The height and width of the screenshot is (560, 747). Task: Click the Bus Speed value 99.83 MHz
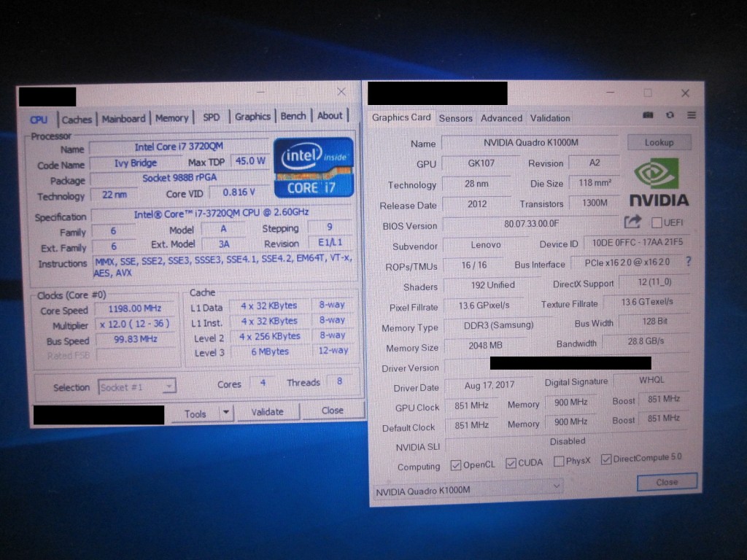click(135, 339)
